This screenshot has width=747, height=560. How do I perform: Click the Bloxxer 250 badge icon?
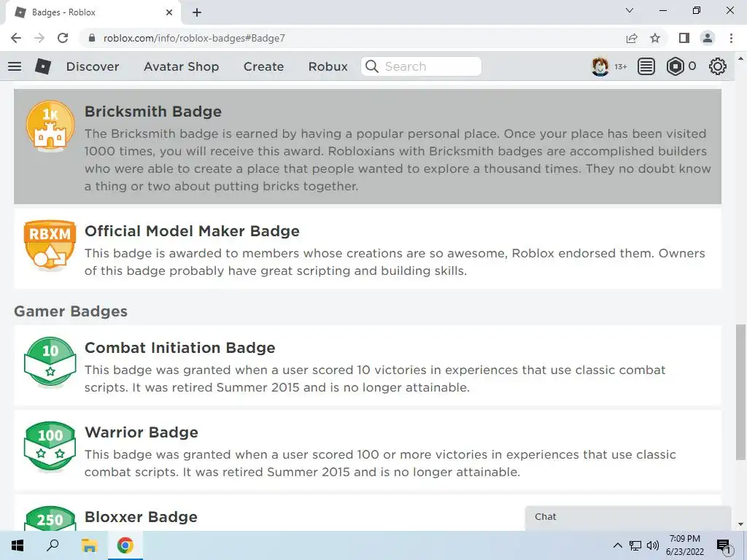click(x=50, y=518)
